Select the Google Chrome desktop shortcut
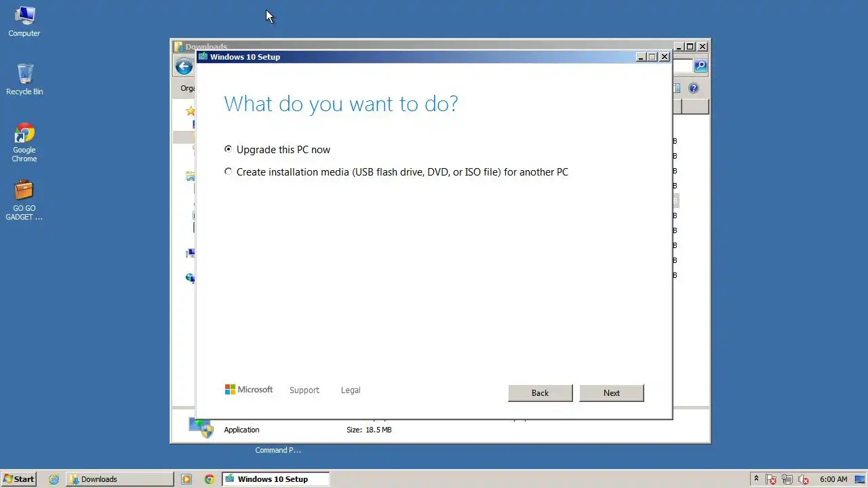This screenshot has width=868, height=488. (x=24, y=143)
